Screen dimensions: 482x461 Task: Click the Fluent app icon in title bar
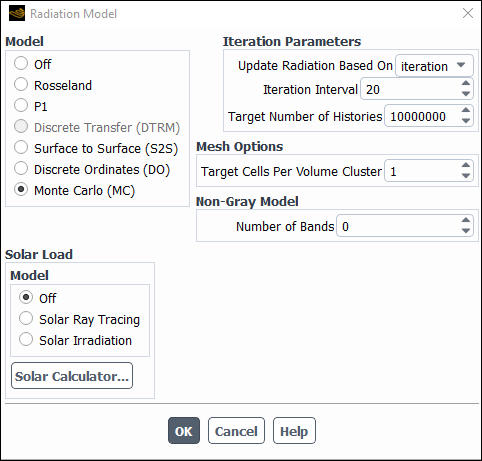[x=17, y=14]
